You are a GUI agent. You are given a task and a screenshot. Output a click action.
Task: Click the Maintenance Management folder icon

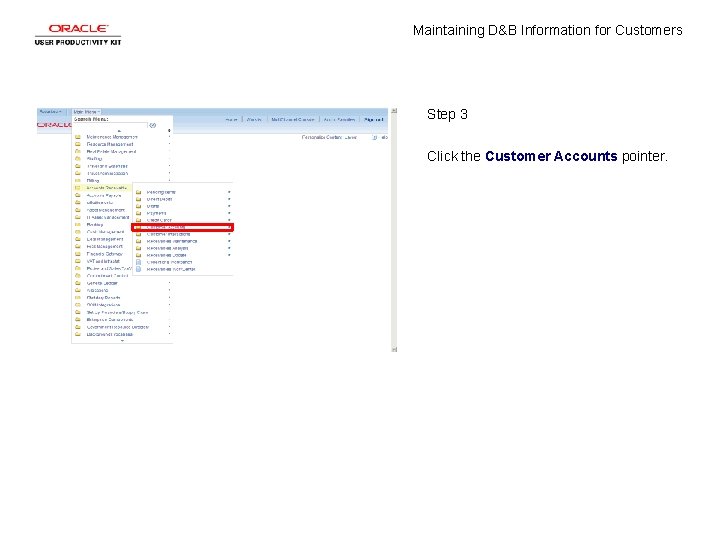[78, 137]
